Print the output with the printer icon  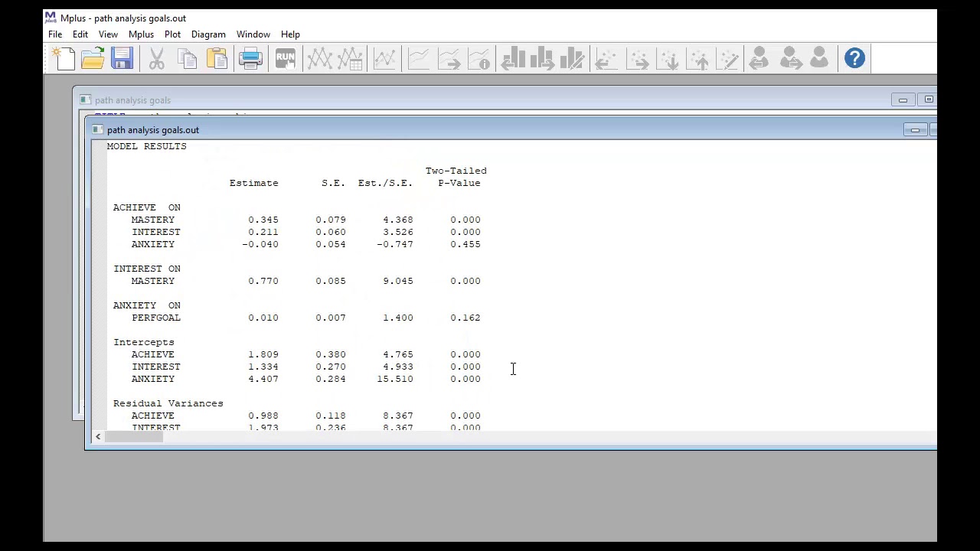click(250, 58)
